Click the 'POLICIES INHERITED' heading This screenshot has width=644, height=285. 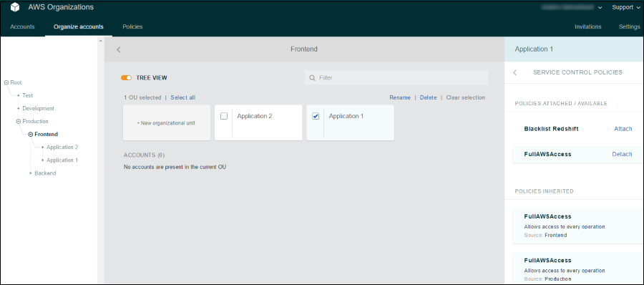point(545,191)
